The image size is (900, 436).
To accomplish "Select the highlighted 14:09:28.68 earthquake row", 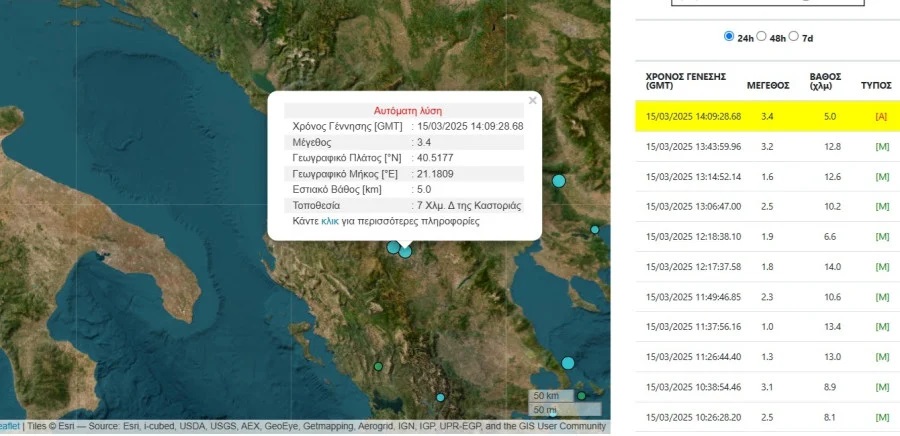I will tap(765, 116).
